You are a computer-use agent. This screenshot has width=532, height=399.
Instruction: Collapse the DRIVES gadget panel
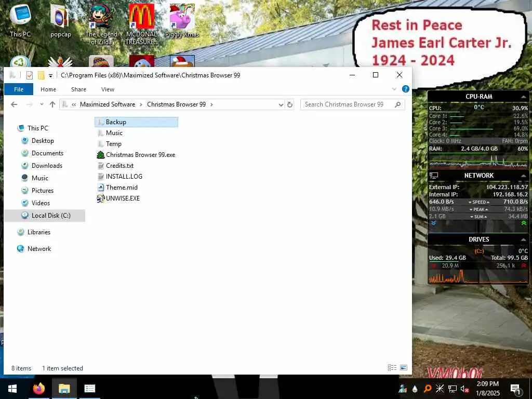click(x=524, y=240)
